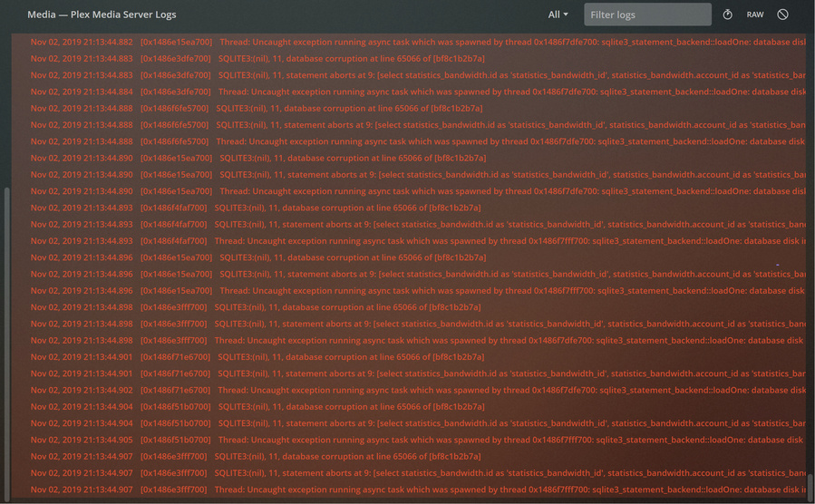Select the 21:13:44.904 statement aborts log row

tap(409, 423)
